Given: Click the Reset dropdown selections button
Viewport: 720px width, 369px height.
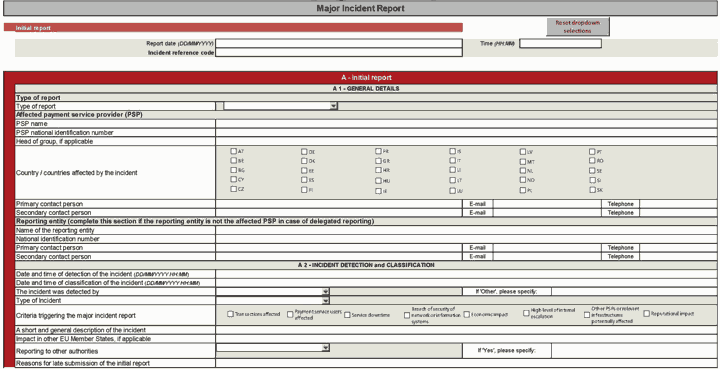Looking at the screenshot, I should pyautogui.click(x=578, y=27).
